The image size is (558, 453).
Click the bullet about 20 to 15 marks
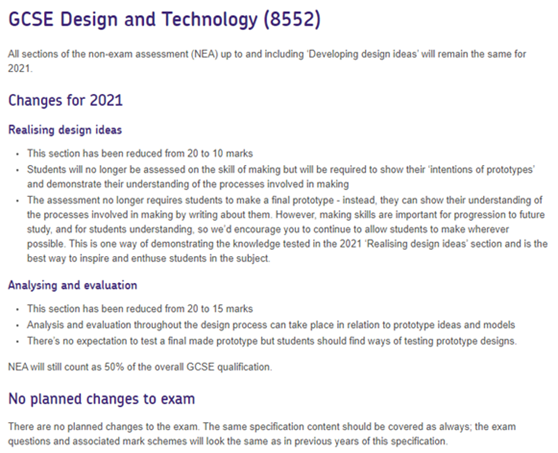140,309
